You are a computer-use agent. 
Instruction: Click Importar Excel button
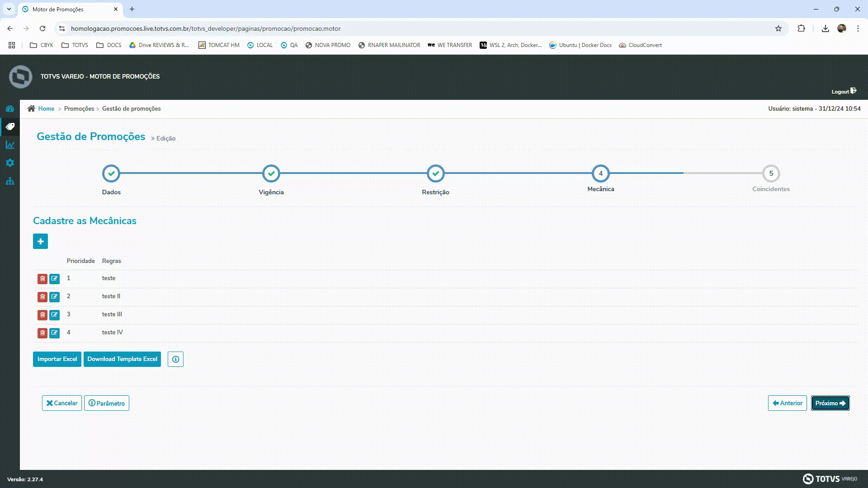(57, 359)
